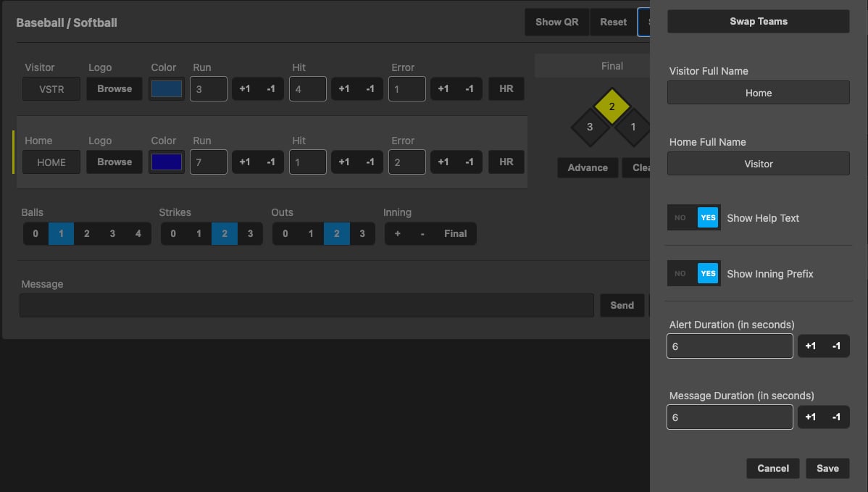Increase Alert Duration by one second
The image size is (868, 492).
pos(811,346)
